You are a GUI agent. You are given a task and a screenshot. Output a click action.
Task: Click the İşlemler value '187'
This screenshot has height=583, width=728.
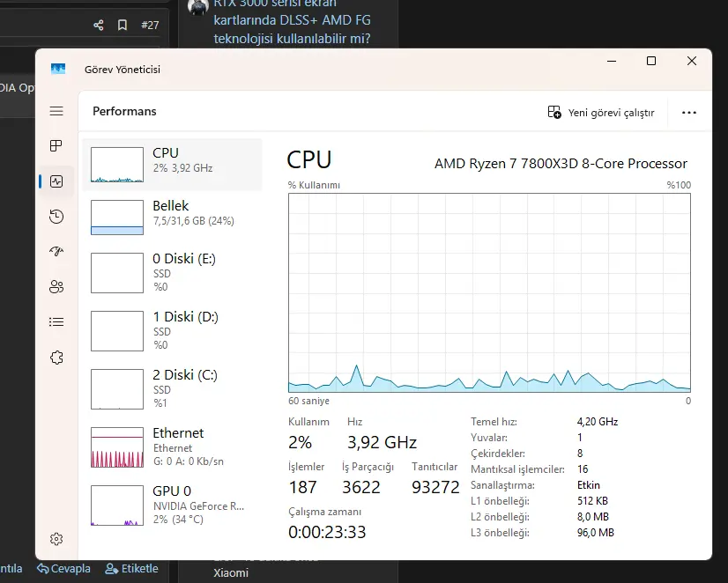pos(302,487)
